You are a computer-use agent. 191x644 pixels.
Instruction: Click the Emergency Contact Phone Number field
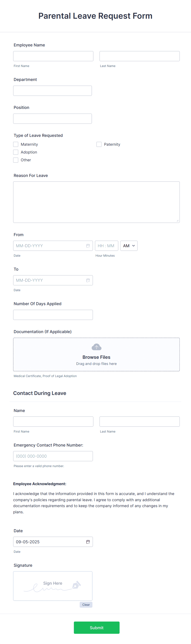coord(53,456)
